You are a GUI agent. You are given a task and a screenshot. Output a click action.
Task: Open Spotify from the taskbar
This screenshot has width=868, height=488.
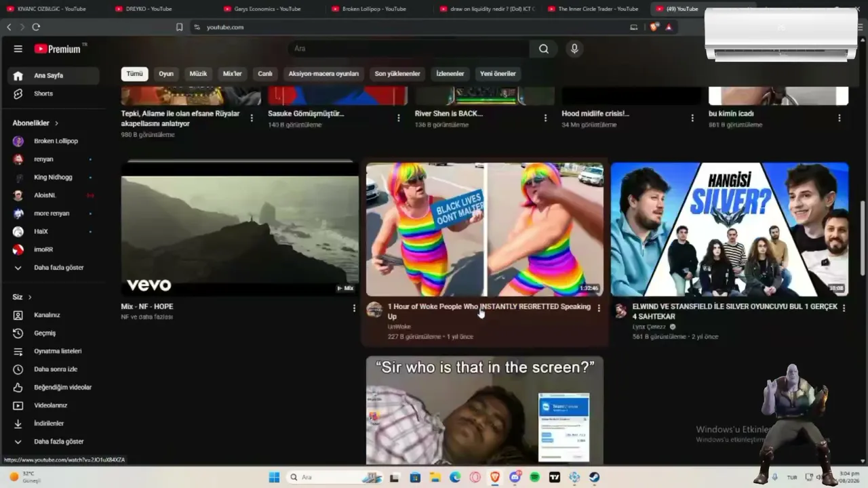534,477
